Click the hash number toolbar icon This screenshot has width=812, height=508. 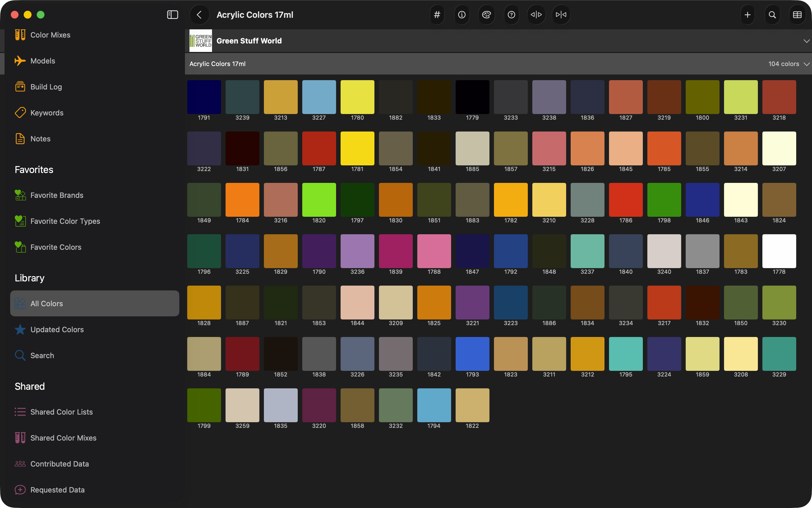tap(437, 15)
